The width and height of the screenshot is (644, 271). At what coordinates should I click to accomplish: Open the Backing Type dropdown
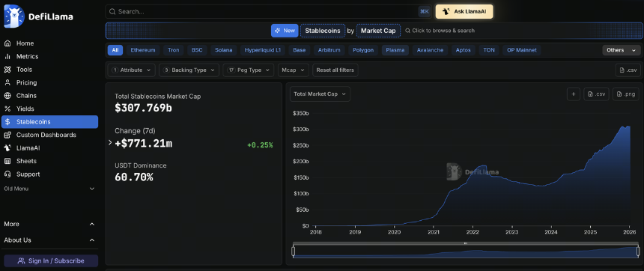pyautogui.click(x=189, y=70)
